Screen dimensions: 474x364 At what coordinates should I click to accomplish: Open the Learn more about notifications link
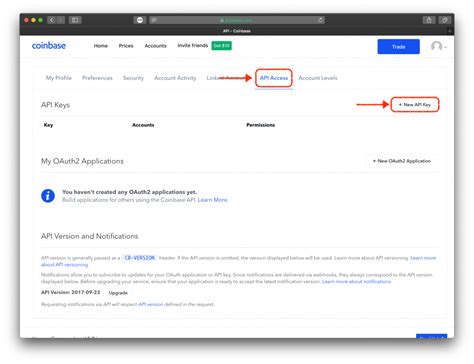click(x=356, y=282)
